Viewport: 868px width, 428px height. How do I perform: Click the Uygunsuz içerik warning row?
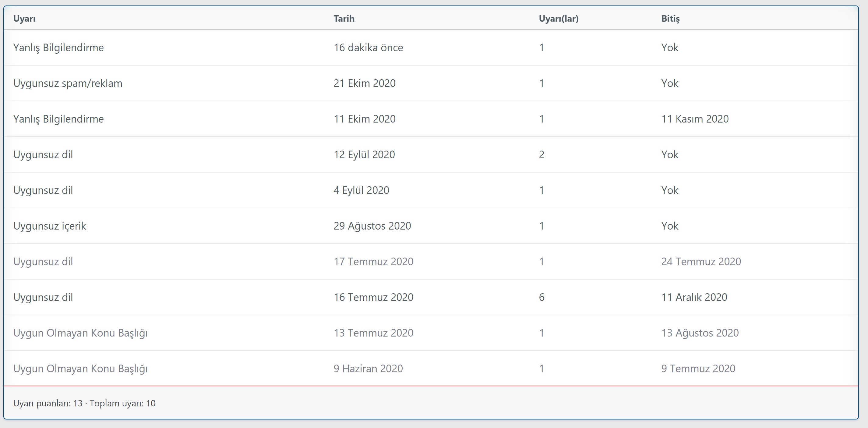coord(50,226)
